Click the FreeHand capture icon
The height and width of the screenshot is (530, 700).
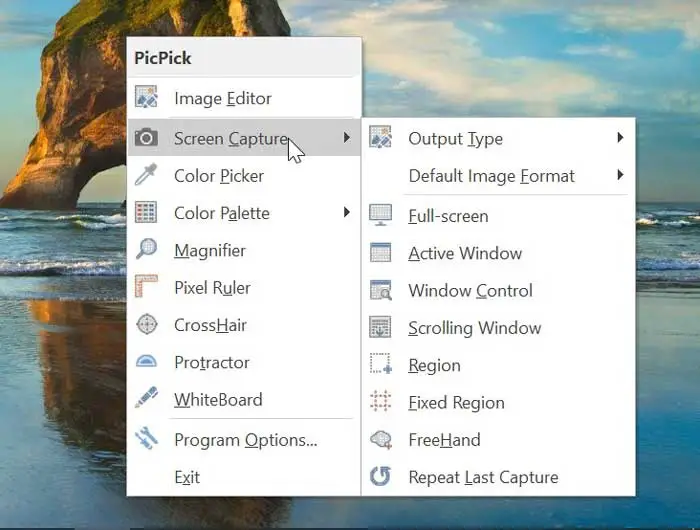click(x=380, y=440)
